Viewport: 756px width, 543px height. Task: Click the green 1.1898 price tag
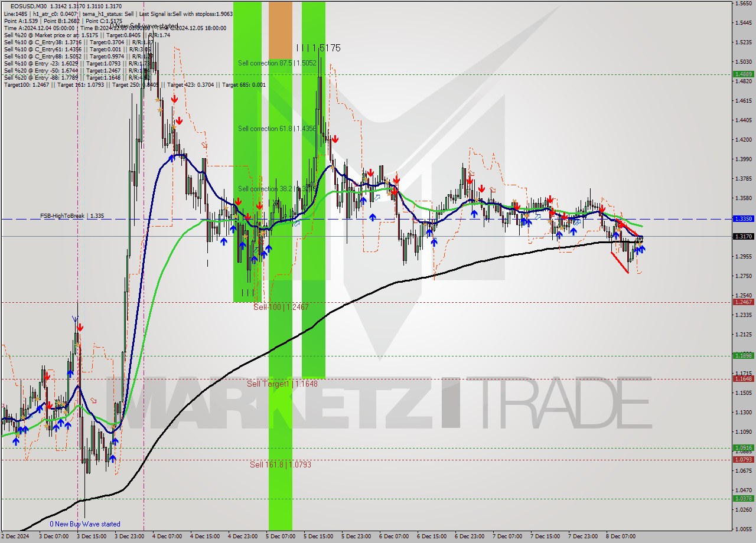click(x=743, y=355)
